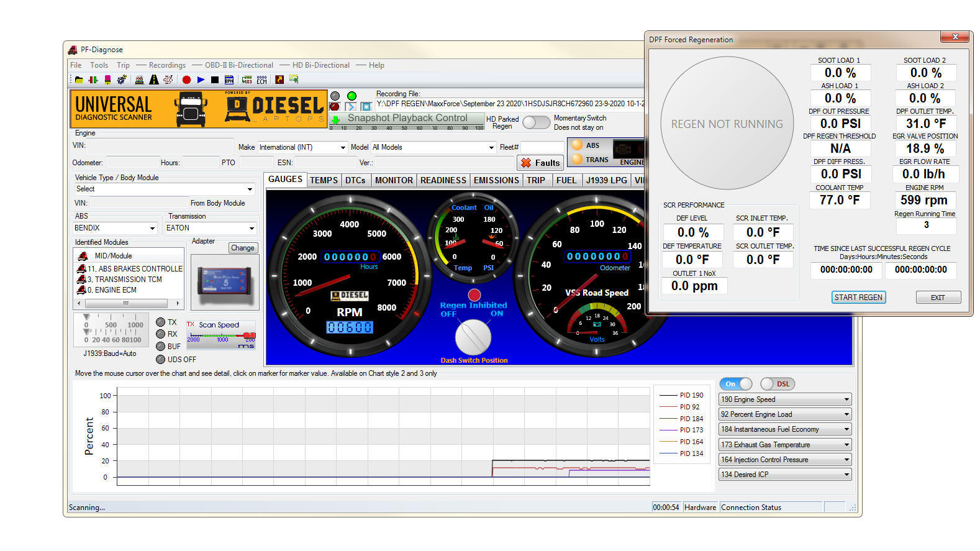The width and height of the screenshot is (980, 551).
Task: Click the snapshot step-forward arrow icon
Action: point(351,107)
